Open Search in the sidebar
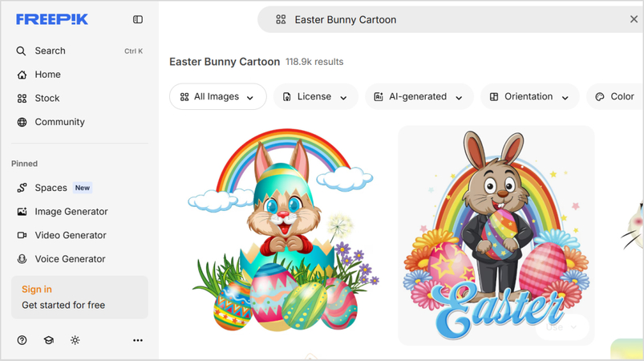This screenshot has width=644, height=361. tap(50, 51)
